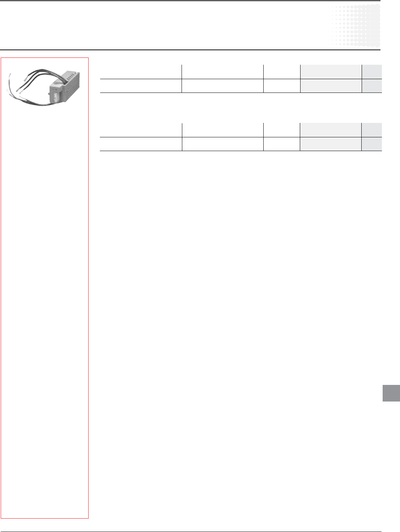Image resolution: width=400 pixels, height=532 pixels.
Task: Select first table's narrow third header cell
Action: pyautogui.click(x=282, y=72)
